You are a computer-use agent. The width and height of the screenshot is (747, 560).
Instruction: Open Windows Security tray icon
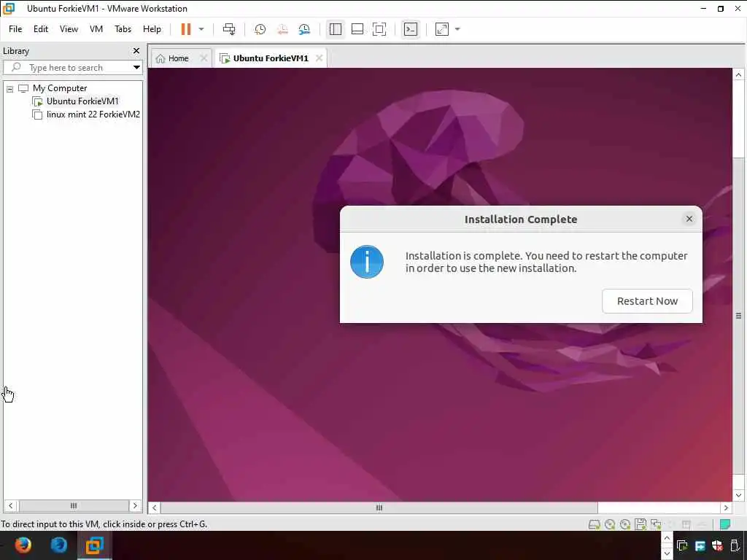tap(717, 545)
